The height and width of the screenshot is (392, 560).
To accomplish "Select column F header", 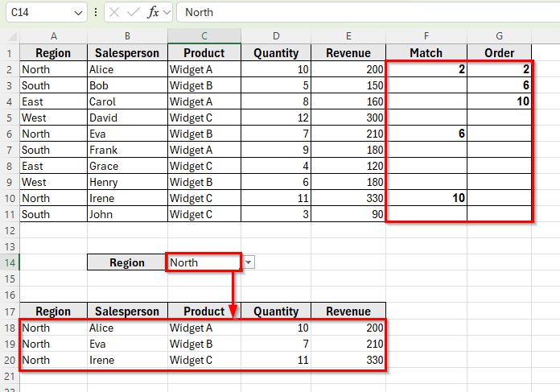I will [x=426, y=36].
